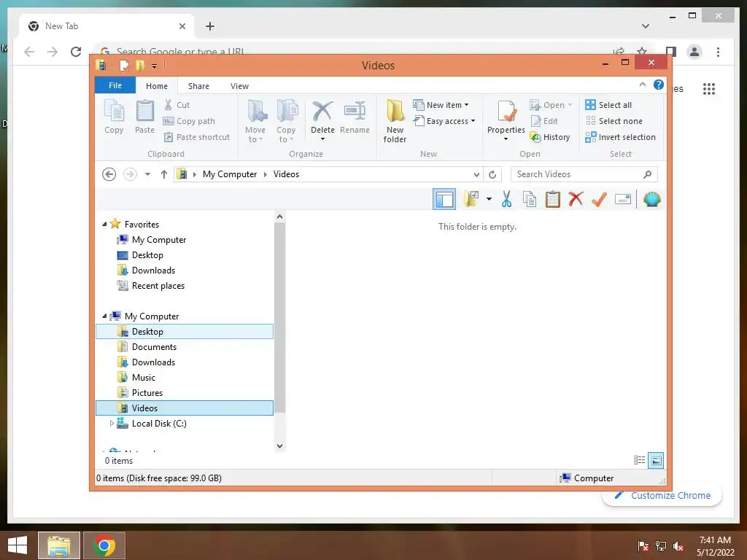Expand the Open button dropdown arrow
This screenshot has width=747, height=560.
pyautogui.click(x=570, y=105)
